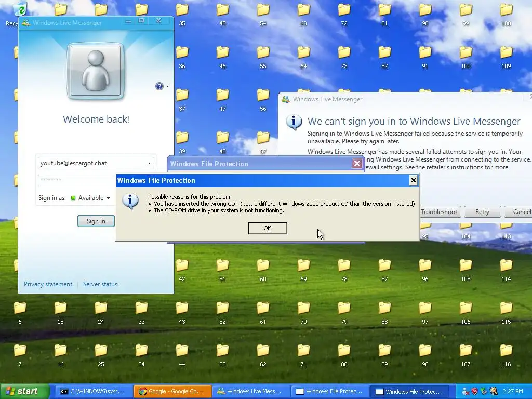The image size is (532, 399).
Task: Select desktop folder 24
Action: pos(101,312)
